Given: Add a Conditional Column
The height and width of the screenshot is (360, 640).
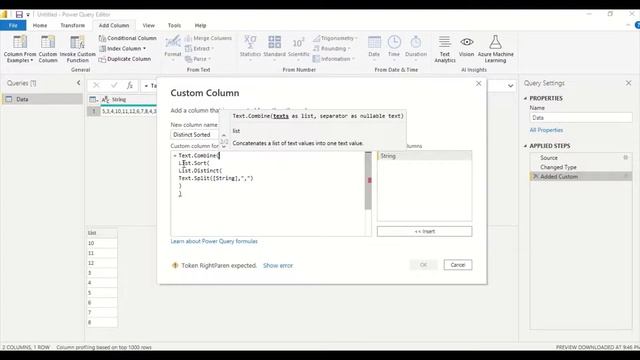Looking at the screenshot, I should tap(127, 38).
